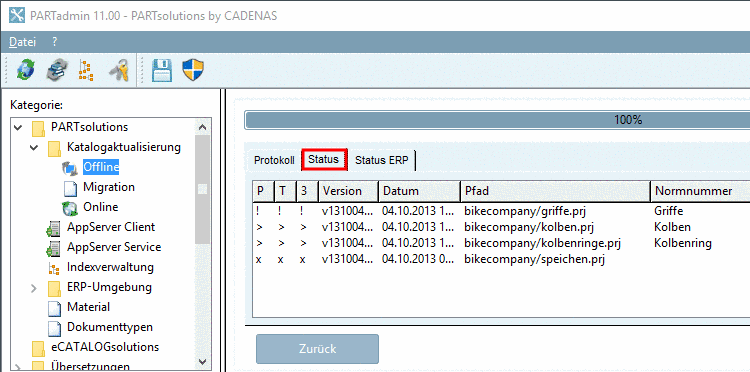Click the PARTadmin title bar app icon

pyautogui.click(x=17, y=15)
